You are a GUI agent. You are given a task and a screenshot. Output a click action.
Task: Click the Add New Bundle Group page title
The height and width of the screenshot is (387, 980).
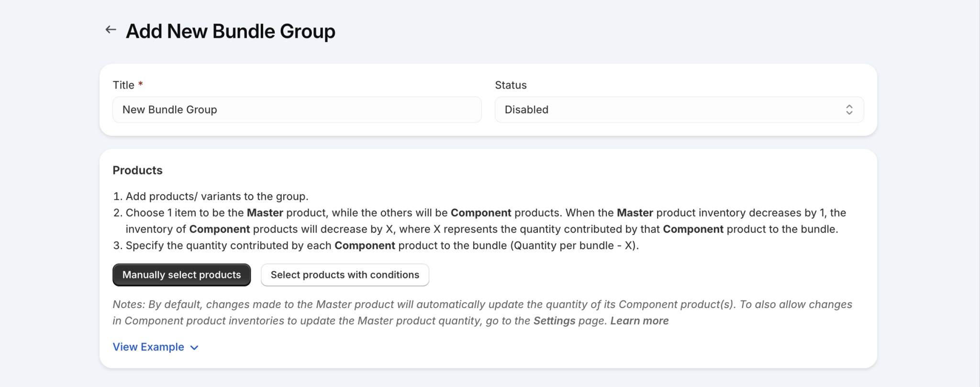click(230, 31)
